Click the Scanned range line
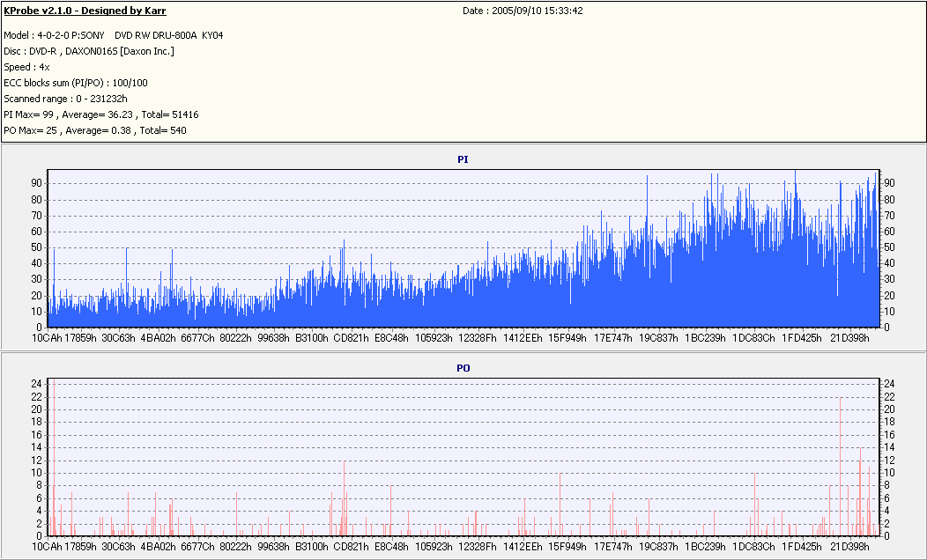 tap(65, 99)
